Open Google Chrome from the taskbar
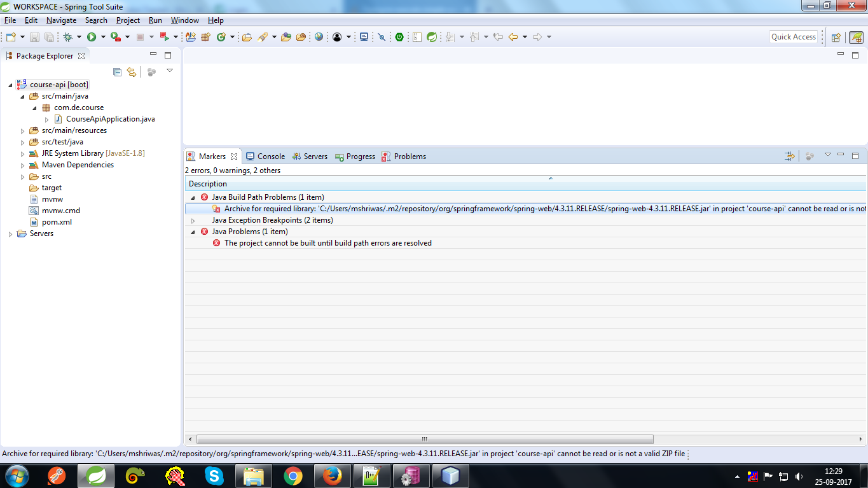The height and width of the screenshot is (488, 868). pos(293,475)
